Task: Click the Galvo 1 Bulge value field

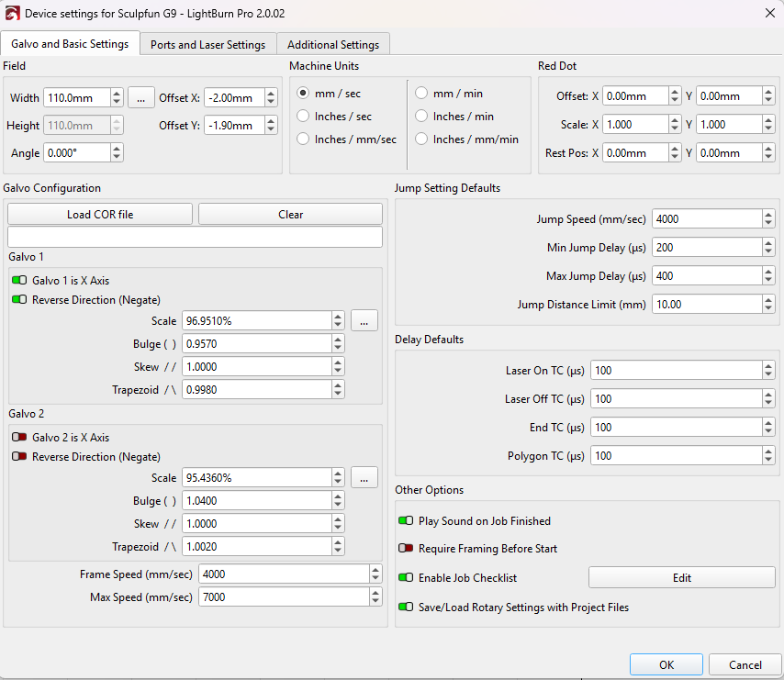Action: (256, 344)
